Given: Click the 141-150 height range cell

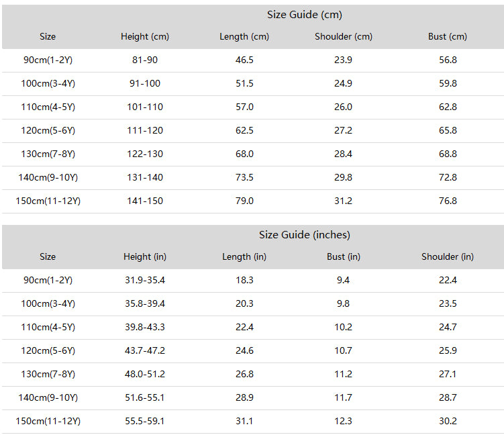Looking at the screenshot, I should pyautogui.click(x=145, y=201).
